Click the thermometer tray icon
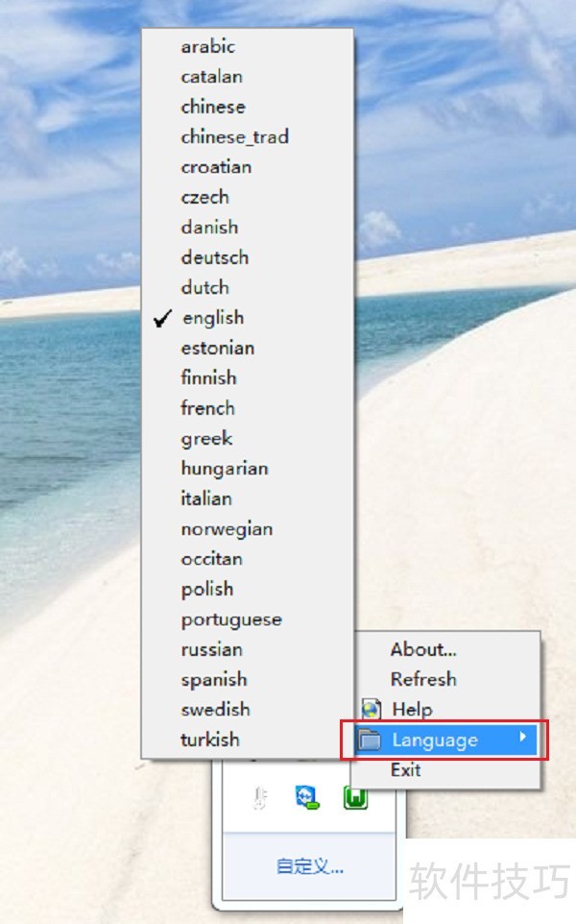 pos(258,797)
